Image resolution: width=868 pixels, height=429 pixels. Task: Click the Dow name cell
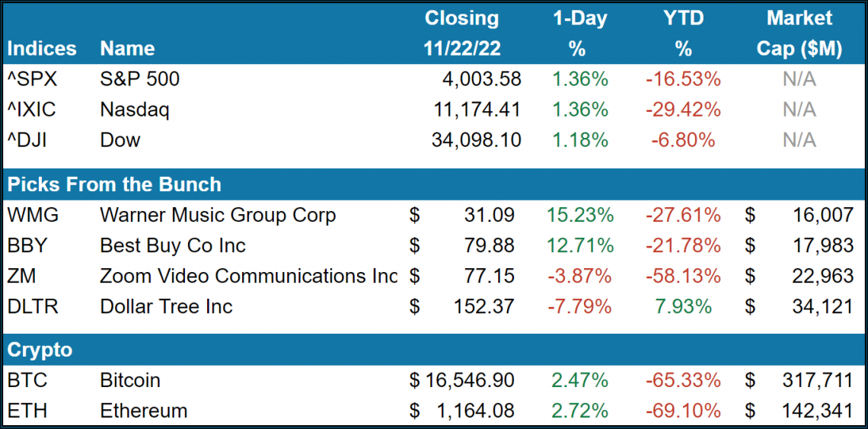coord(120,140)
